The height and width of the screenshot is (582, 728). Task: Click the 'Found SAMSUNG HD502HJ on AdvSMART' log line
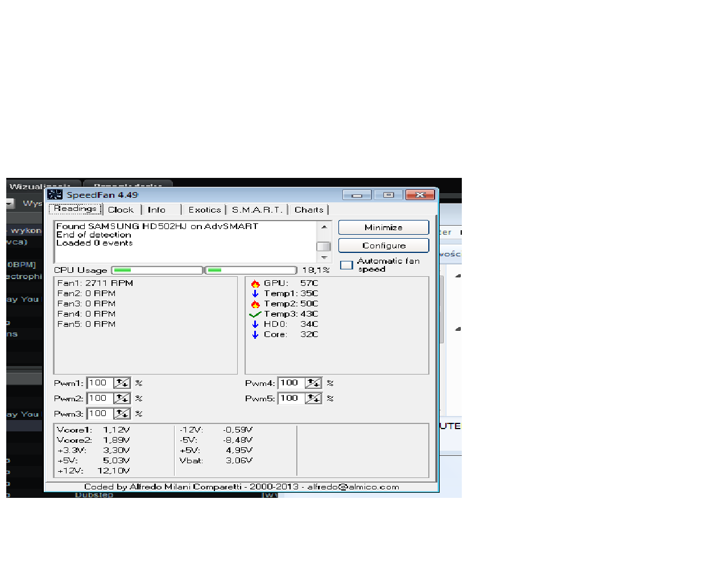click(157, 226)
